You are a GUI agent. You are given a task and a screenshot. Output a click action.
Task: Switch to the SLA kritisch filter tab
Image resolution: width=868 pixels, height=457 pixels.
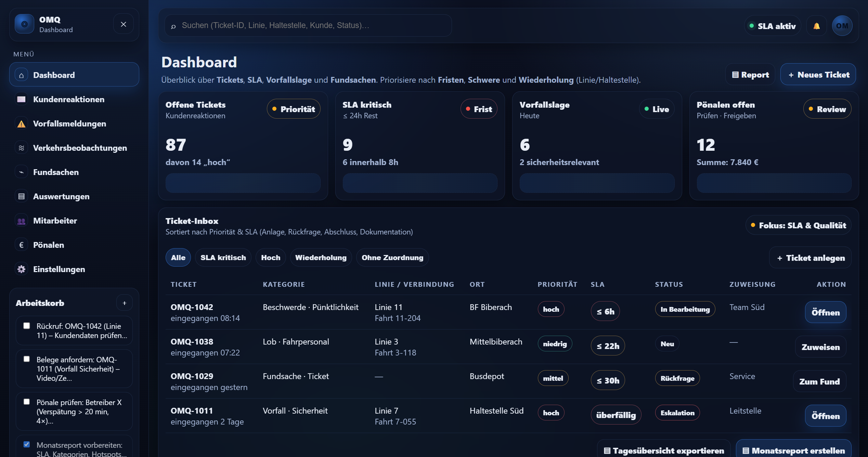[223, 257]
